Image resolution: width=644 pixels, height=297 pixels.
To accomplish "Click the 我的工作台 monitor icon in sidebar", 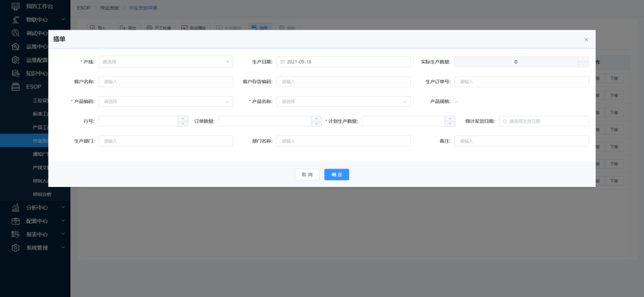I will 15,6.
